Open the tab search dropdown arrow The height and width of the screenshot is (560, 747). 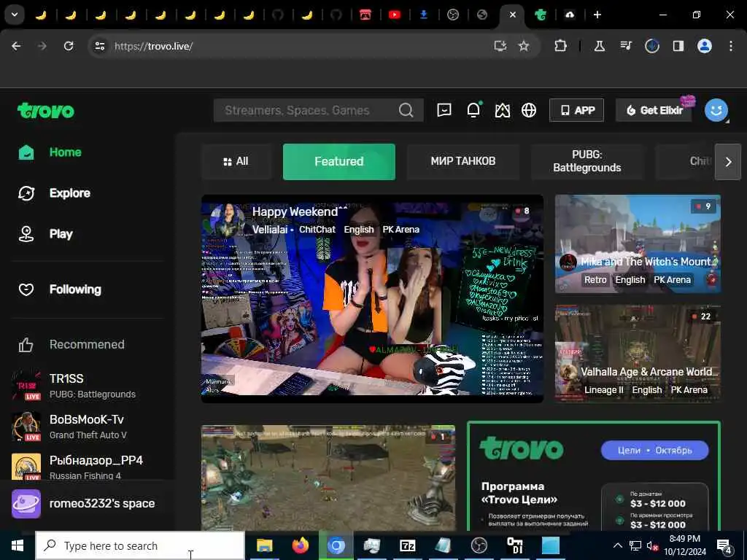point(15,15)
